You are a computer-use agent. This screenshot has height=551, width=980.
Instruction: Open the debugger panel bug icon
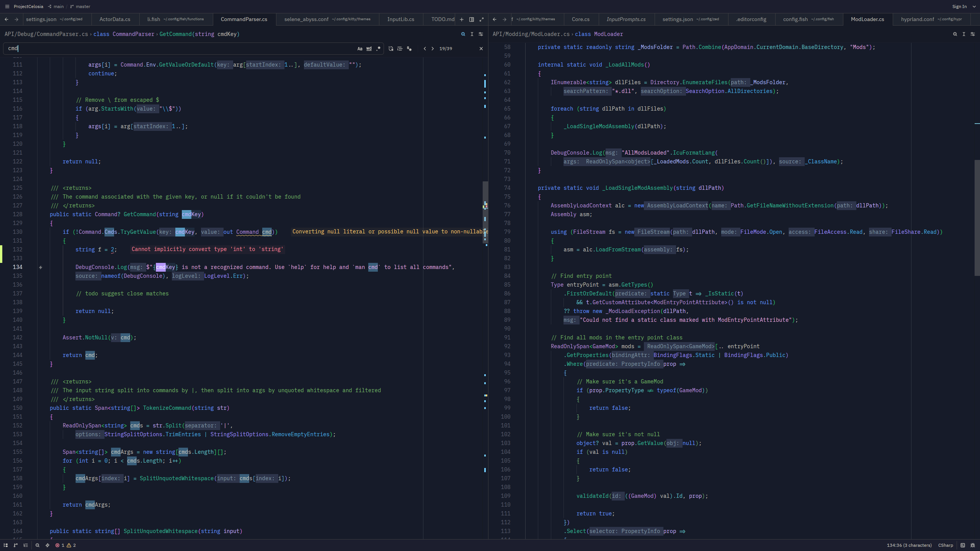(x=973, y=545)
